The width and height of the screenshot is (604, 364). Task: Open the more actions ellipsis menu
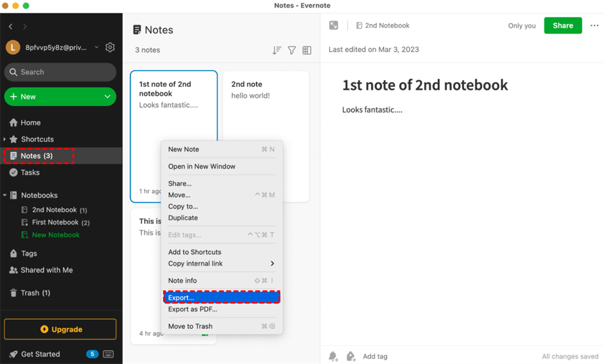click(594, 25)
